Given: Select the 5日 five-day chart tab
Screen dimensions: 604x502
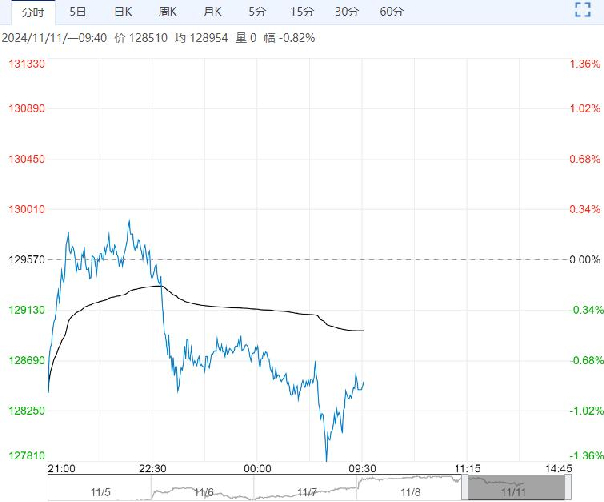Looking at the screenshot, I should point(77,12).
